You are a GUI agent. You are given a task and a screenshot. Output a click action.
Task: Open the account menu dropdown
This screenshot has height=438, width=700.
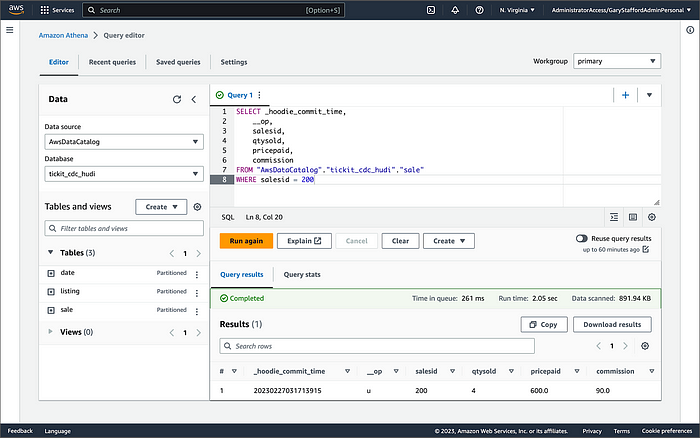click(x=621, y=10)
